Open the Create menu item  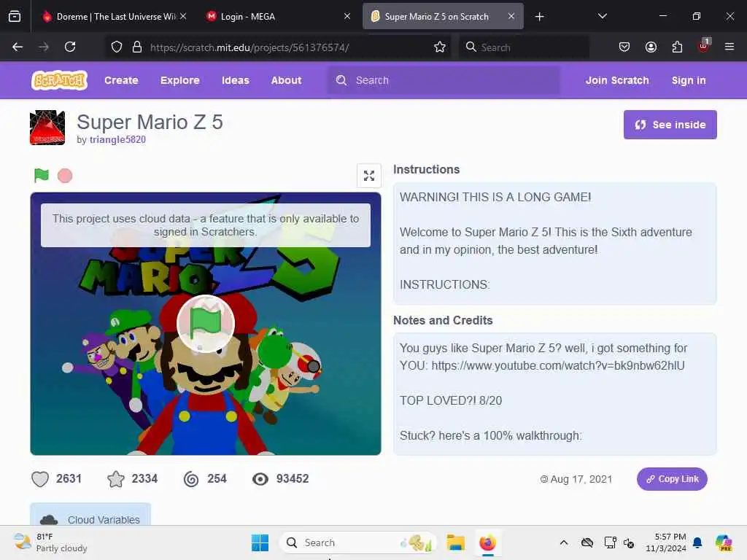tap(122, 80)
